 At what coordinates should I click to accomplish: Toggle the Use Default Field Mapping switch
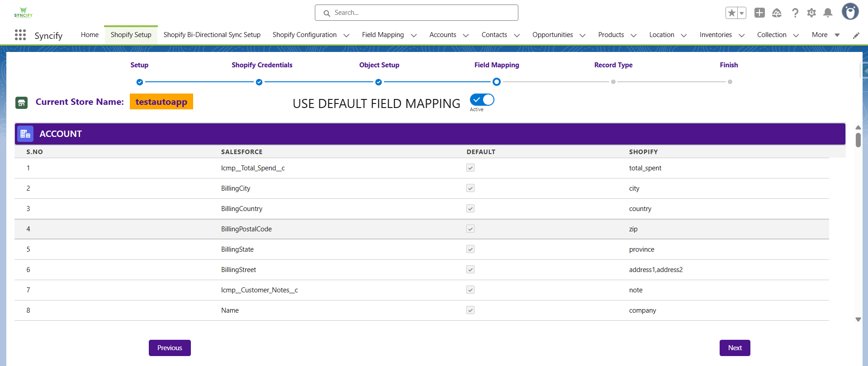tap(482, 99)
